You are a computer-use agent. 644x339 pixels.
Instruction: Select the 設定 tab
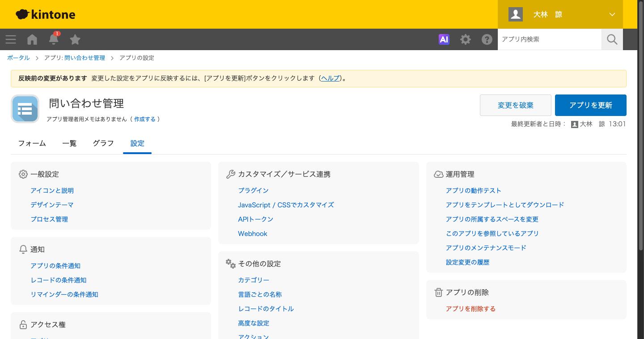point(137,143)
